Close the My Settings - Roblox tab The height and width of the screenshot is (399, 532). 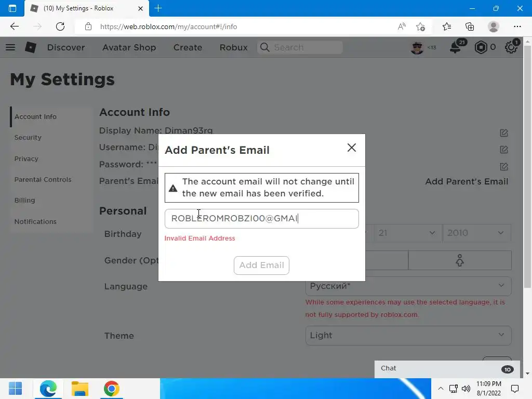tap(140, 8)
